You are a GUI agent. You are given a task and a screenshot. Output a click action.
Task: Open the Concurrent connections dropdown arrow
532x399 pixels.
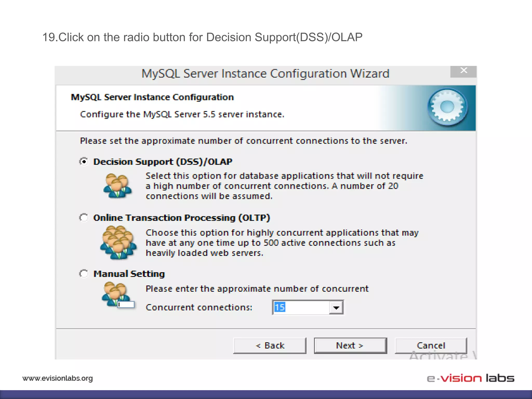click(336, 308)
